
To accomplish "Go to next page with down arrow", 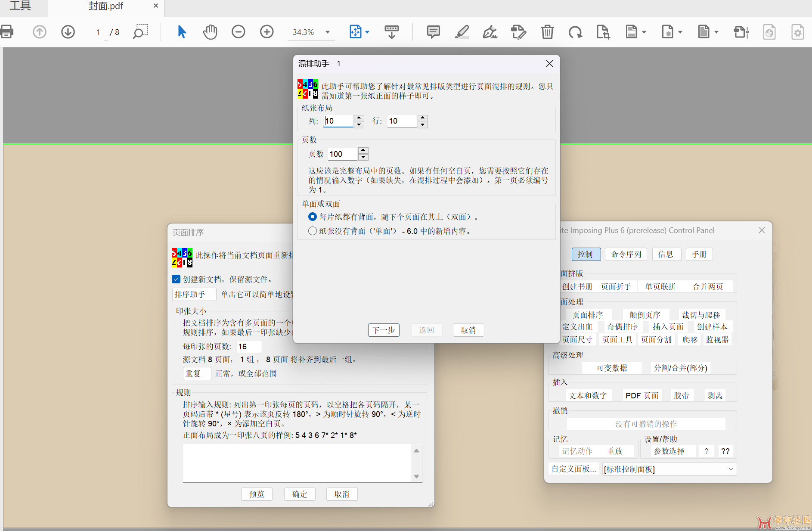I will click(x=68, y=32).
